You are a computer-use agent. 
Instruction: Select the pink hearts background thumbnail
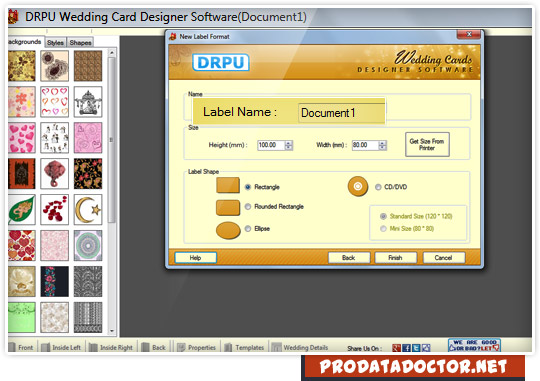pos(22,137)
